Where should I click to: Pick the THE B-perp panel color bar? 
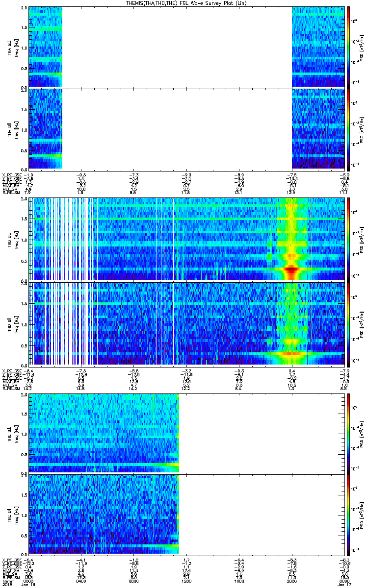349,433
